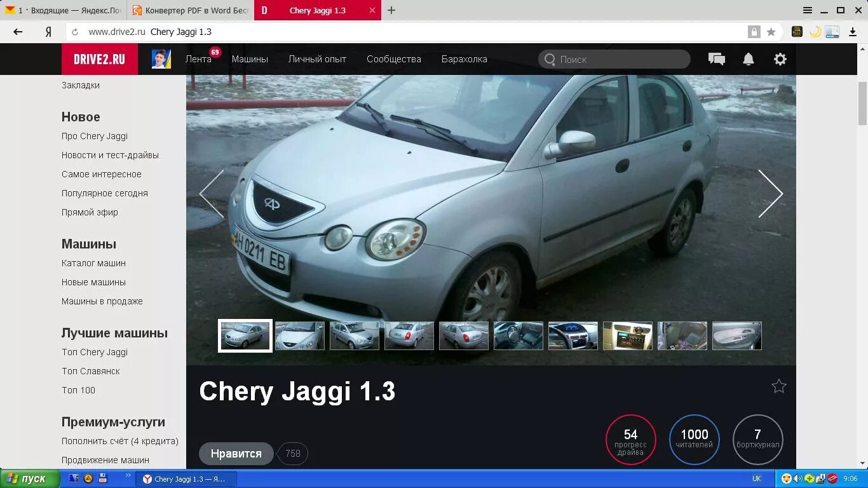Viewport: 868px width, 488px height.
Task: Open Сообщества in the top navigation
Action: [394, 59]
